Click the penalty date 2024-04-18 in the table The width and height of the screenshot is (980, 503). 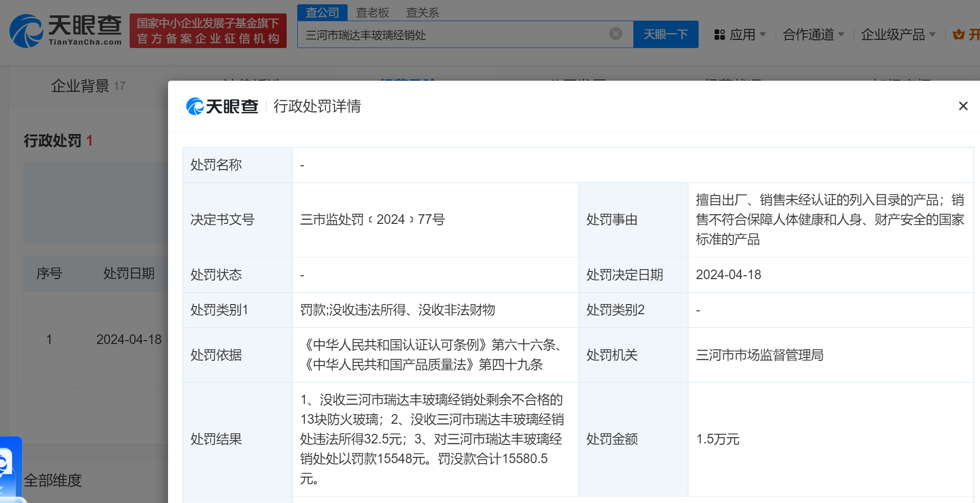(x=129, y=339)
